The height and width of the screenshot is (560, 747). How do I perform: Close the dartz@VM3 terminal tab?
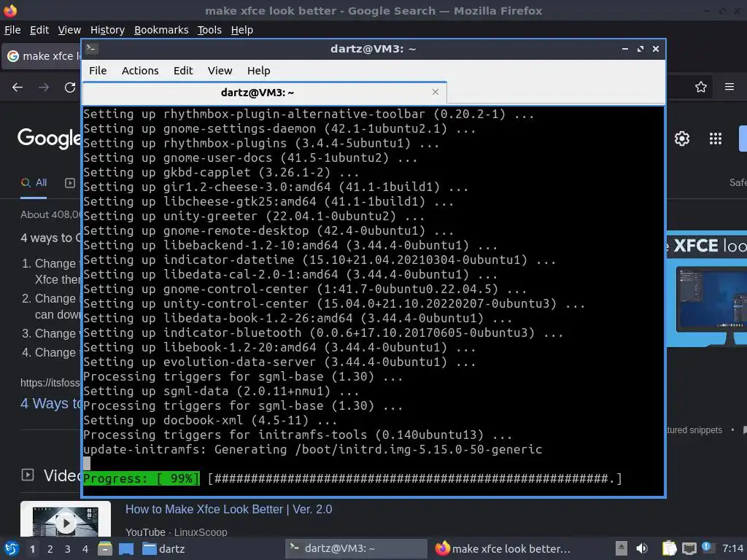click(x=435, y=92)
